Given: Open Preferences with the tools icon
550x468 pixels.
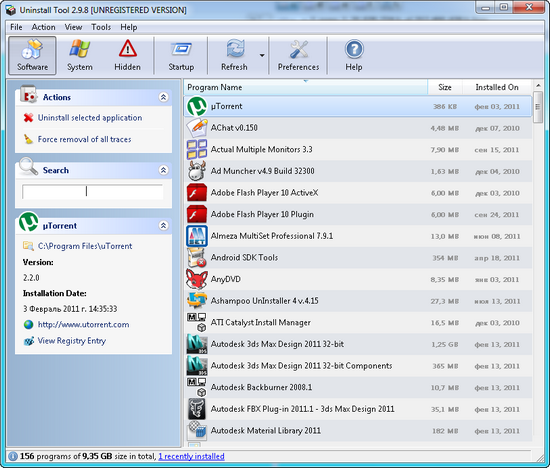Looking at the screenshot, I should [x=299, y=55].
